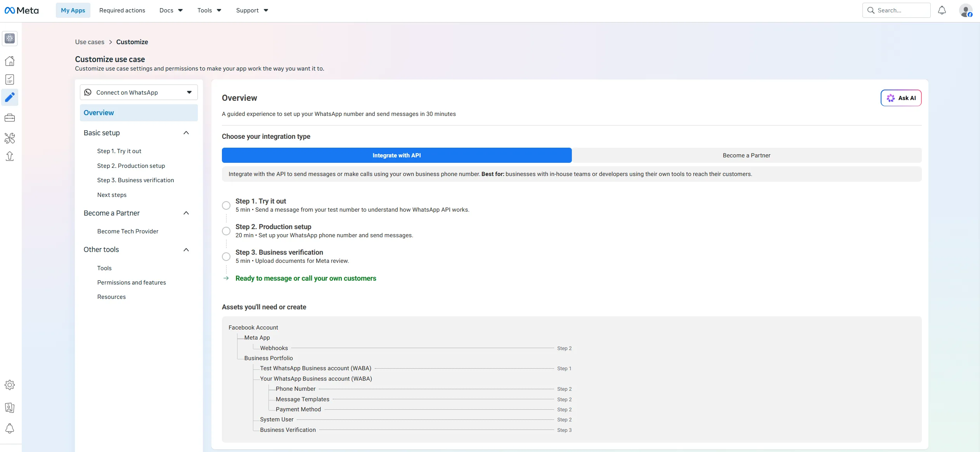
Task: Click the app icon in left sidebar
Action: [10, 38]
